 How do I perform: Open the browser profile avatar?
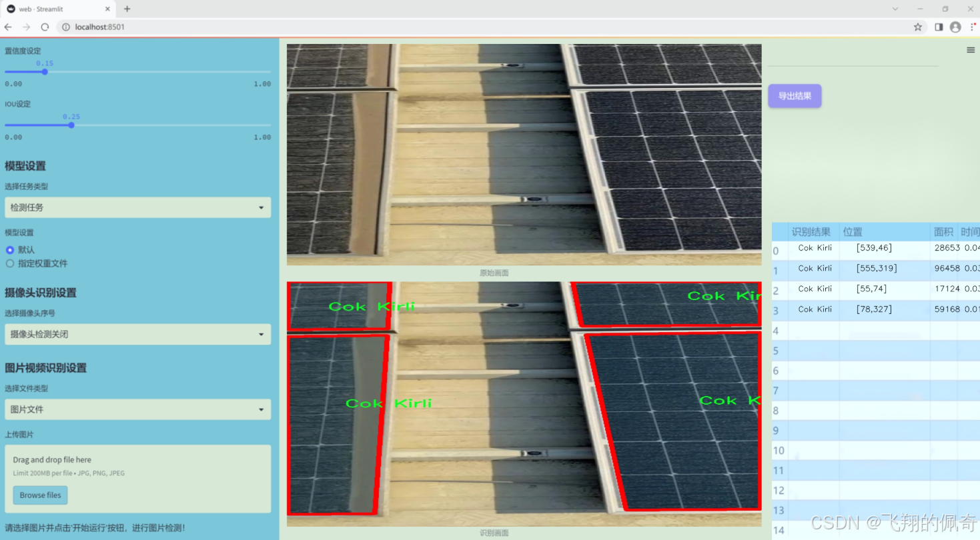point(955,27)
